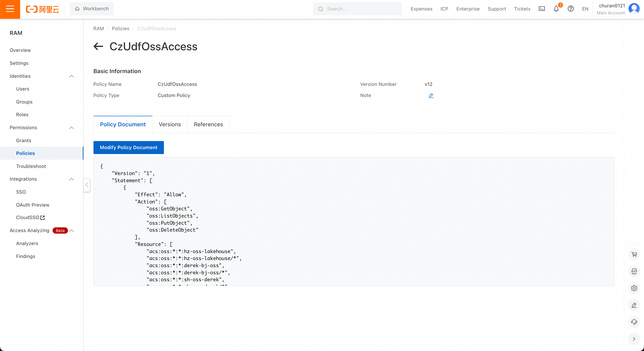Open Troubleshoot in the sidebar
The width and height of the screenshot is (644, 351).
click(31, 166)
